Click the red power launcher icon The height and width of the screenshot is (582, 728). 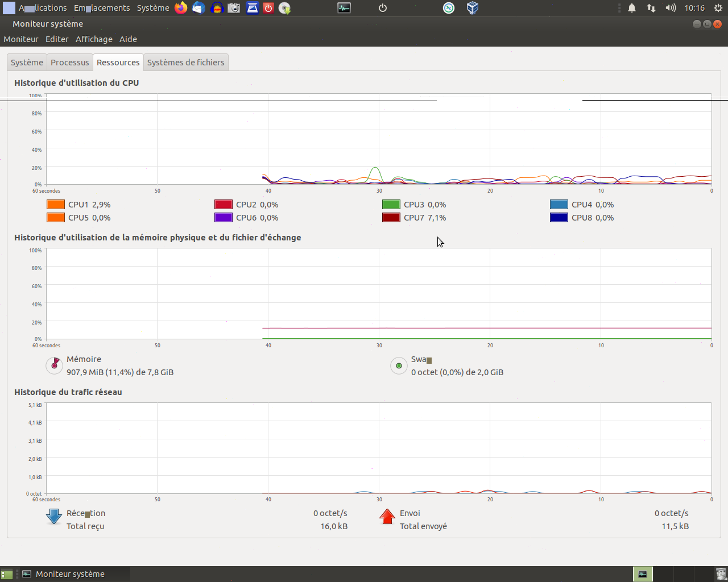point(268,8)
